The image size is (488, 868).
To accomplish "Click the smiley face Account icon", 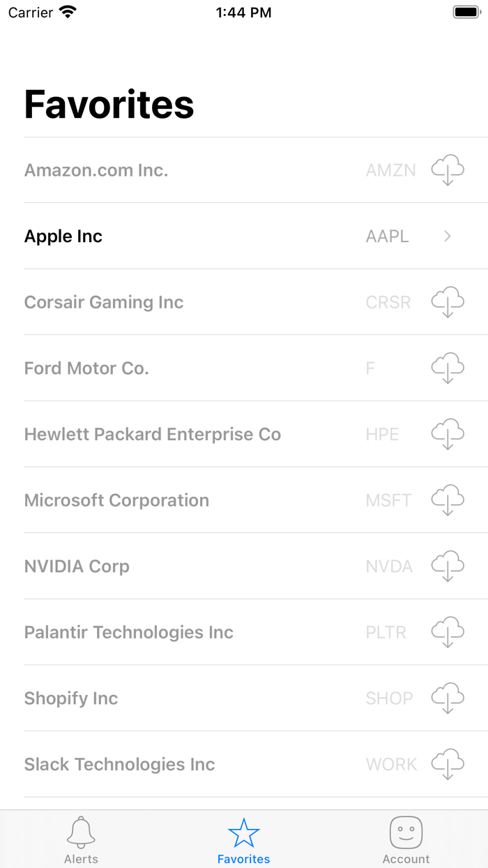I will (x=406, y=832).
